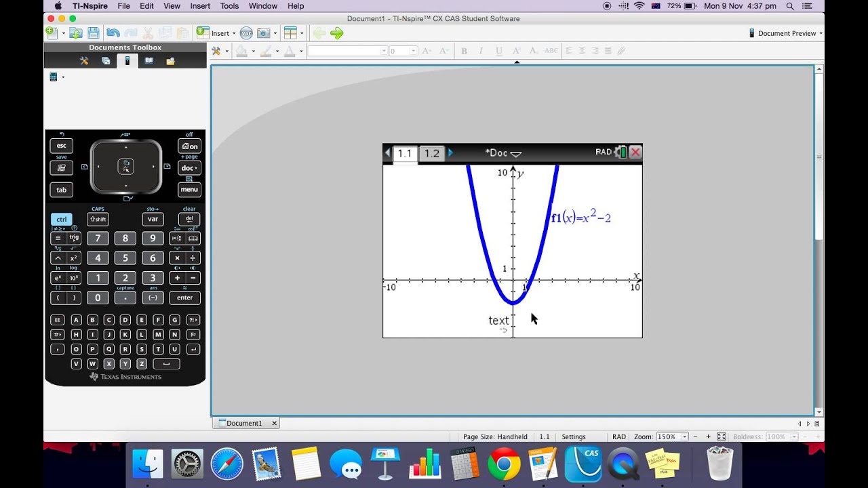
Task: Open the new document dropdown arrow
Action: [x=63, y=33]
